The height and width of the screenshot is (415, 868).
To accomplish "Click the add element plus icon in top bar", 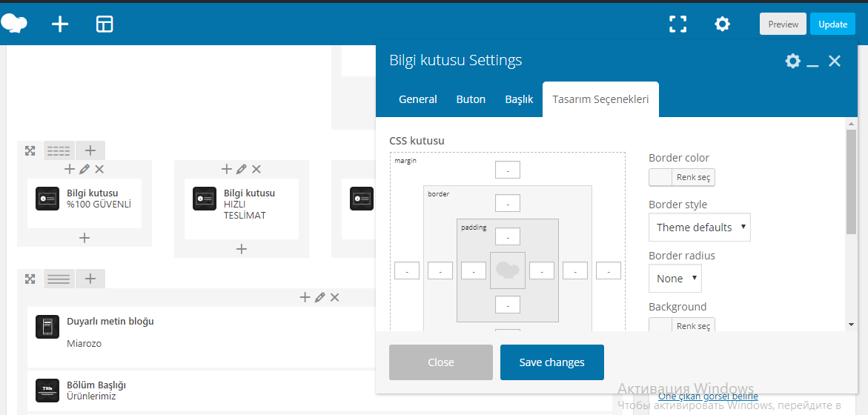I will (60, 24).
